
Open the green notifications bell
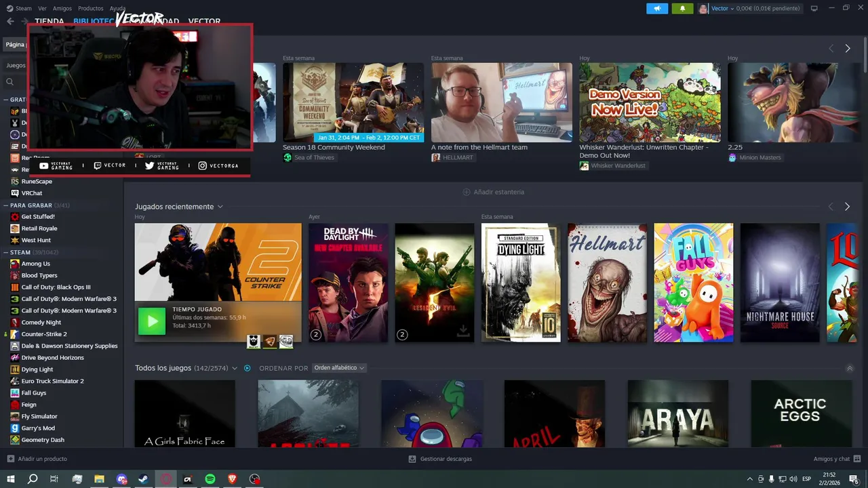682,8
